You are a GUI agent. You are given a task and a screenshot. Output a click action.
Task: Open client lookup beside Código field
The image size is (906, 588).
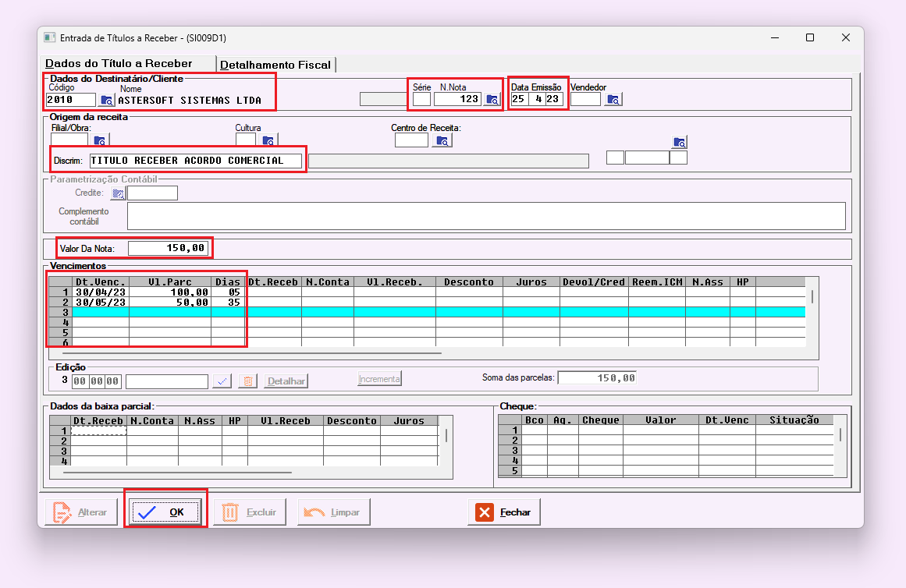[107, 100]
